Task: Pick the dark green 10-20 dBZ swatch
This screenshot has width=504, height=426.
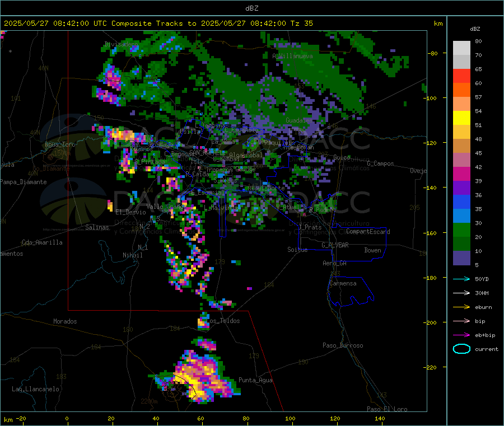Action: 461,244
